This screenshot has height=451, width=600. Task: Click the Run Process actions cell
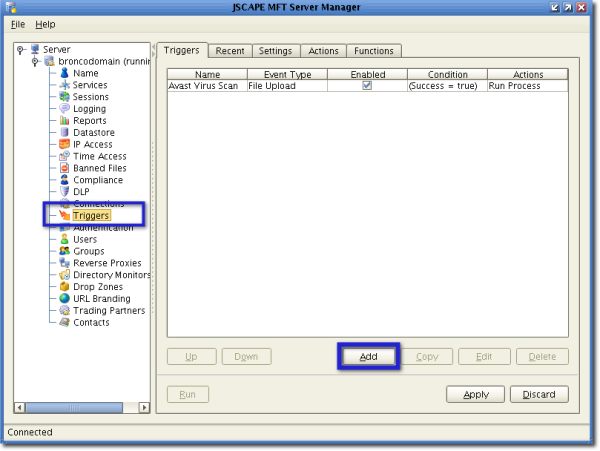coord(528,86)
